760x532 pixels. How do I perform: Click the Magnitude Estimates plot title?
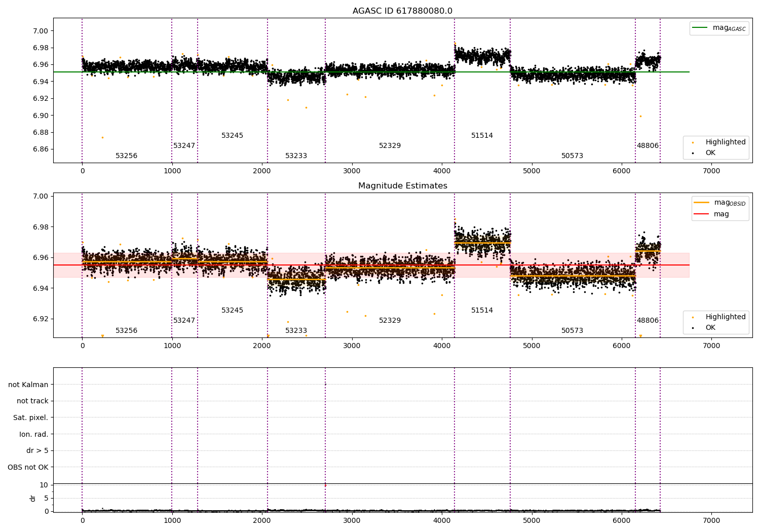(402, 186)
